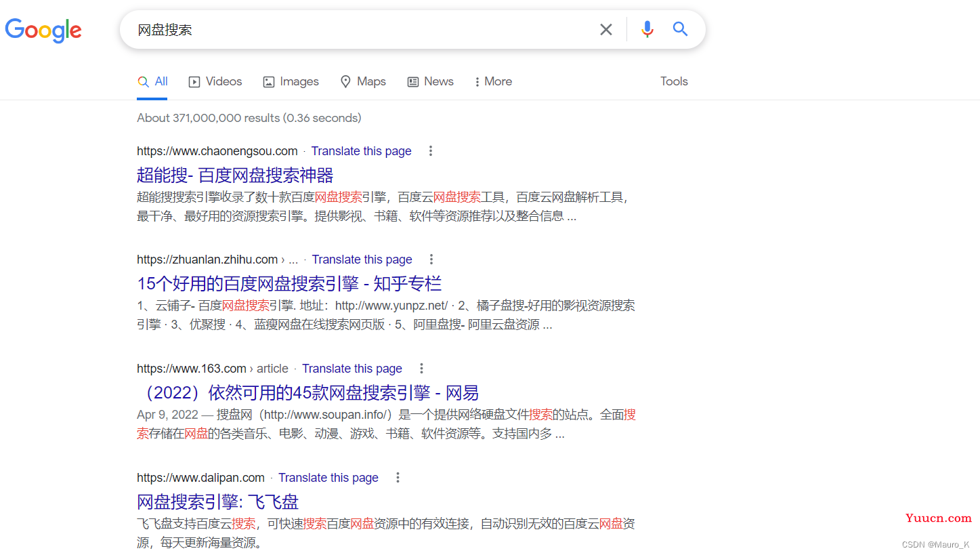Click the https://www.163.com URL text
The height and width of the screenshot is (555, 980).
192,369
